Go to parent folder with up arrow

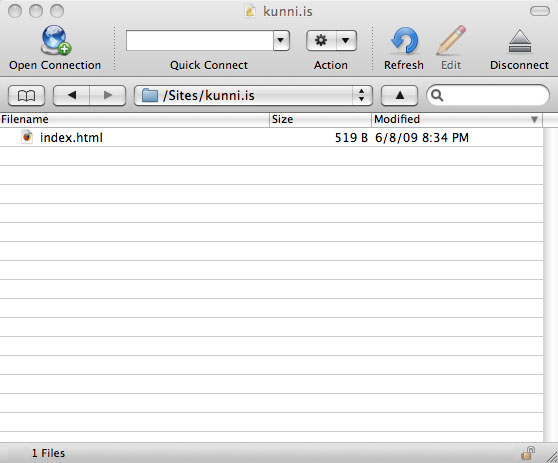pos(399,95)
